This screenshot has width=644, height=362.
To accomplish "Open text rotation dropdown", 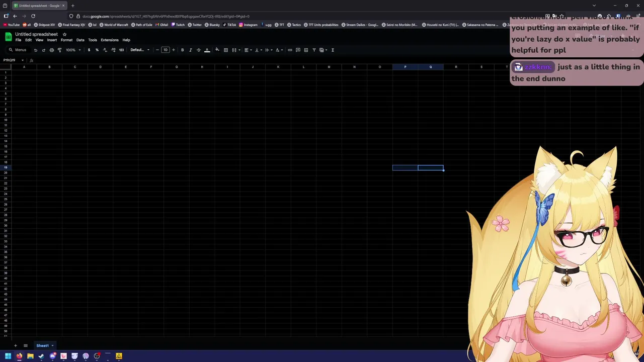I will [278, 50].
